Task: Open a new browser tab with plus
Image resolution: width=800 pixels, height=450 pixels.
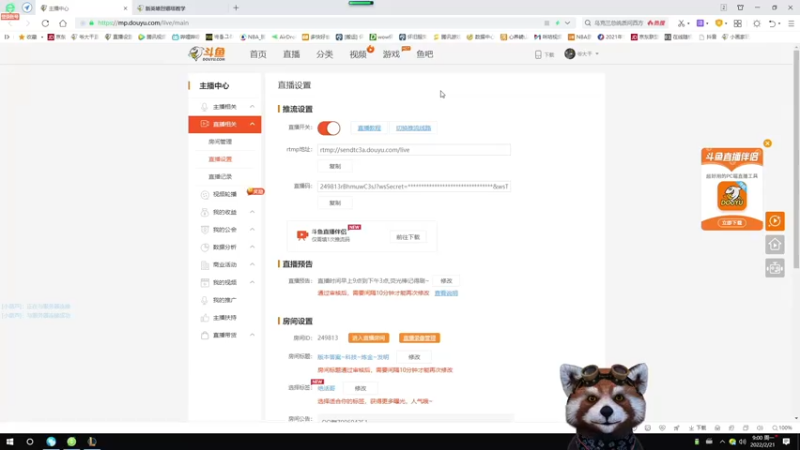Action: 236,8
